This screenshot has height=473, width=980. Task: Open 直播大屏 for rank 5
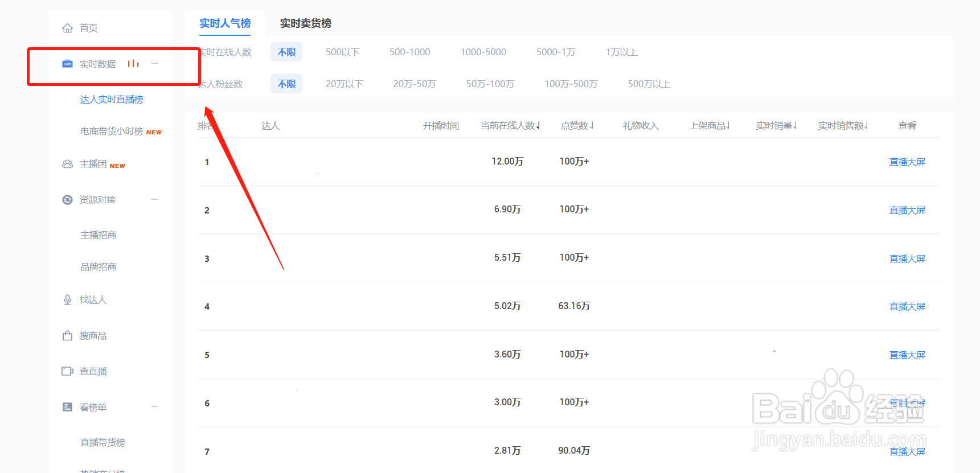tap(907, 355)
